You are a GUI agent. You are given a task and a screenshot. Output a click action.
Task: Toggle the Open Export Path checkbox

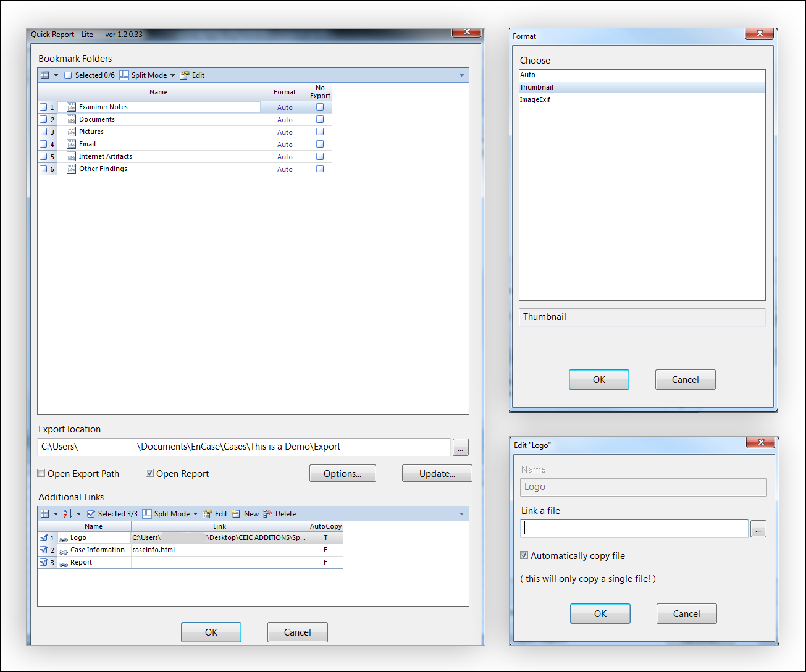[41, 473]
